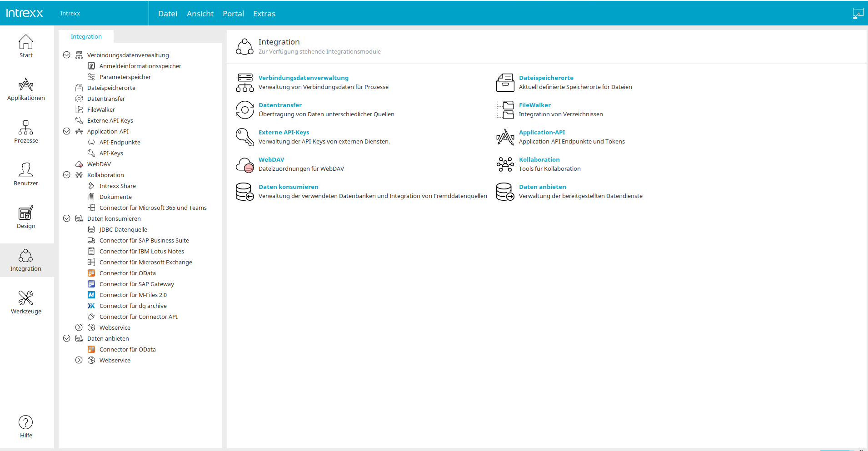Open the Verbindungsdatenverwaltung link in main panel
This screenshot has height=451, width=868.
coord(304,78)
